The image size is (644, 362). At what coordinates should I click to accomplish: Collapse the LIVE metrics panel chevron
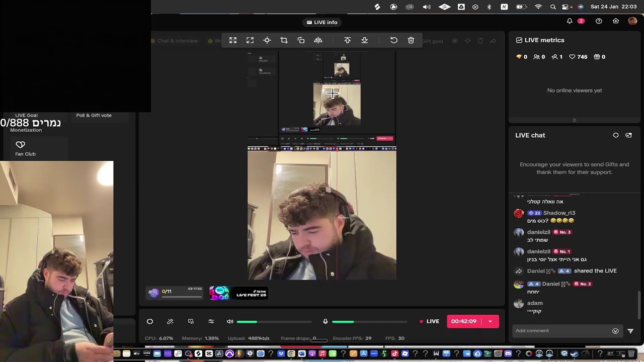coord(574,120)
